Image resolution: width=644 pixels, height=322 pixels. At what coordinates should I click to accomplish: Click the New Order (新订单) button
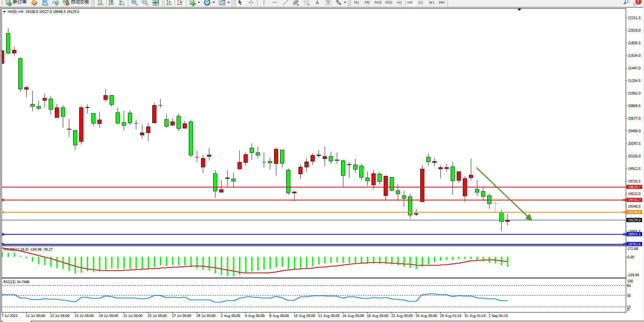[x=16, y=2]
